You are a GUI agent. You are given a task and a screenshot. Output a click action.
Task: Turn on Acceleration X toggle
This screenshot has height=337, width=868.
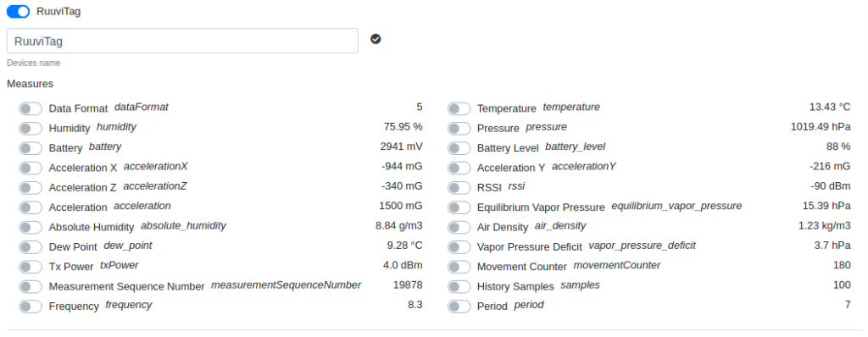[31, 168]
